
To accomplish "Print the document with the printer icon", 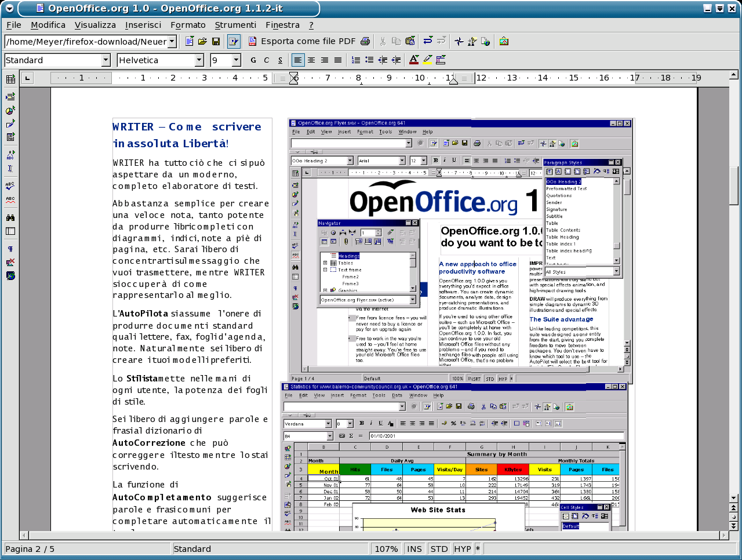I will point(365,41).
